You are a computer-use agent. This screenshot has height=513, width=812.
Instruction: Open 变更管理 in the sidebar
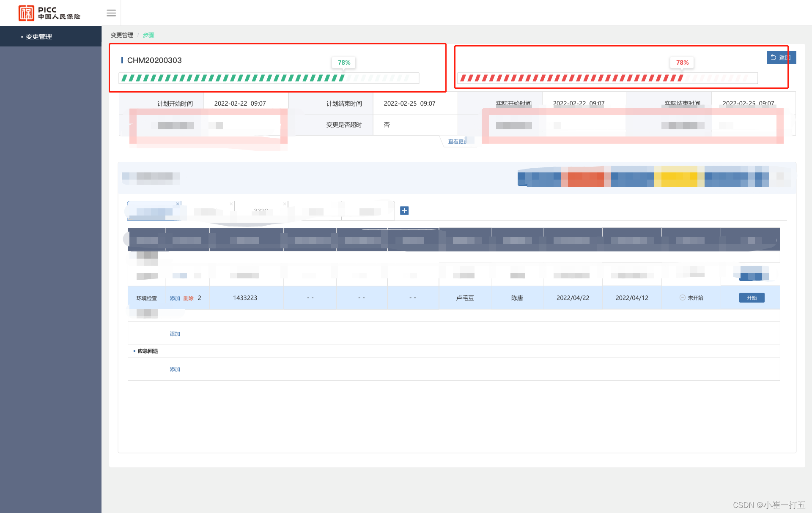coord(39,37)
